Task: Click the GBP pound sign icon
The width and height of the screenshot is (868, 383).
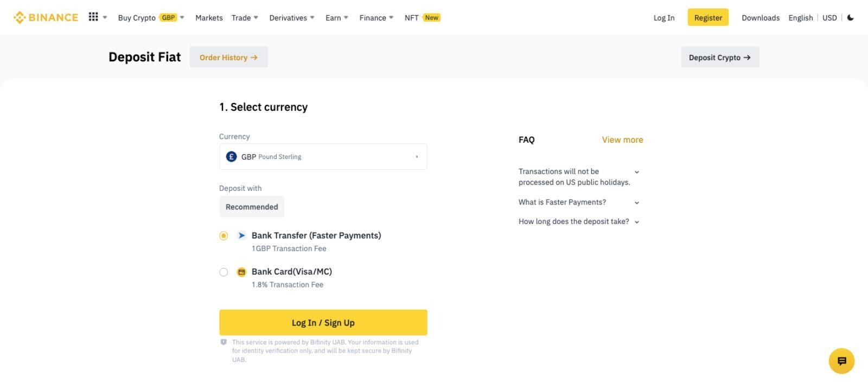Action: tap(232, 156)
